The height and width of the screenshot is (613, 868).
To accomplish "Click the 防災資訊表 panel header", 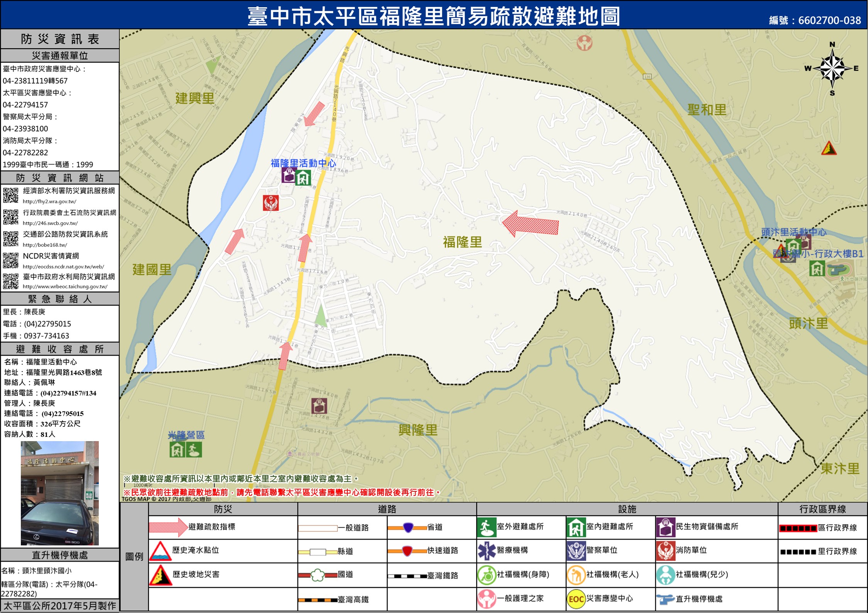I will point(60,39).
